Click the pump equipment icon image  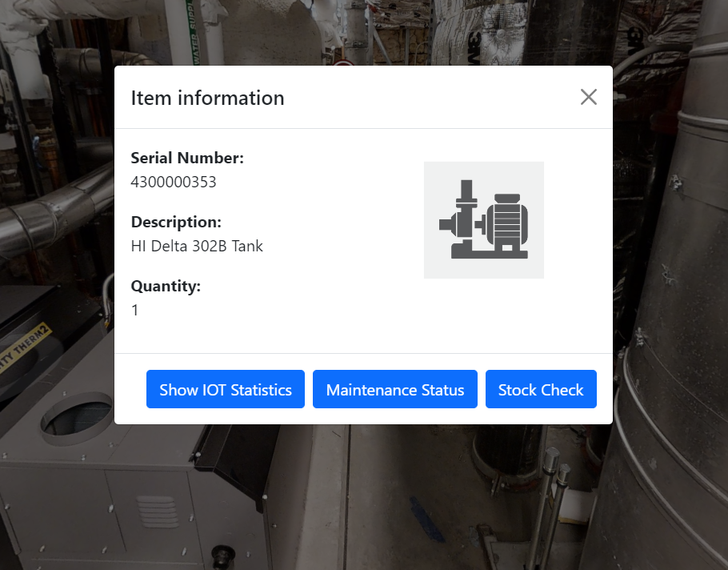[483, 219]
